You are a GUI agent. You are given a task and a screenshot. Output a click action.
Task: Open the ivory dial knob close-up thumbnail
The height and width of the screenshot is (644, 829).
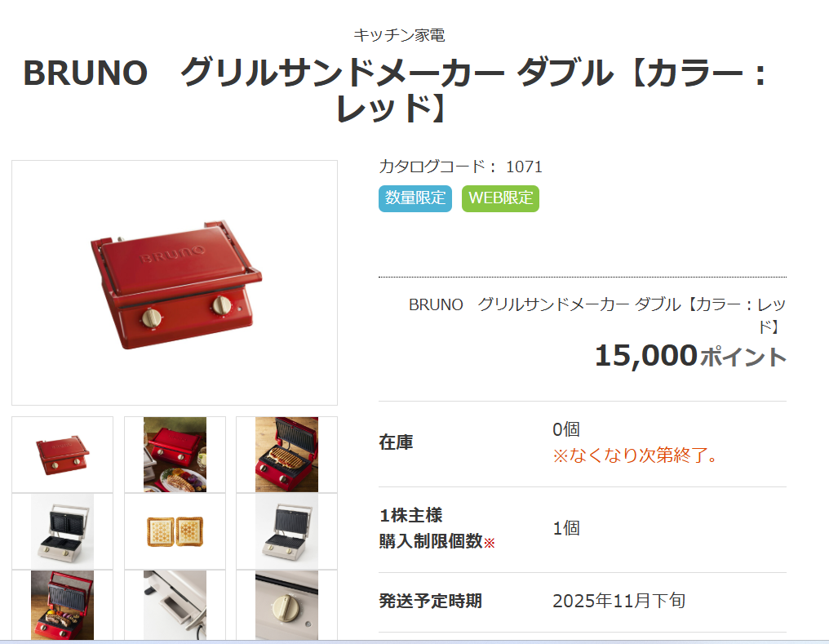coord(286,605)
